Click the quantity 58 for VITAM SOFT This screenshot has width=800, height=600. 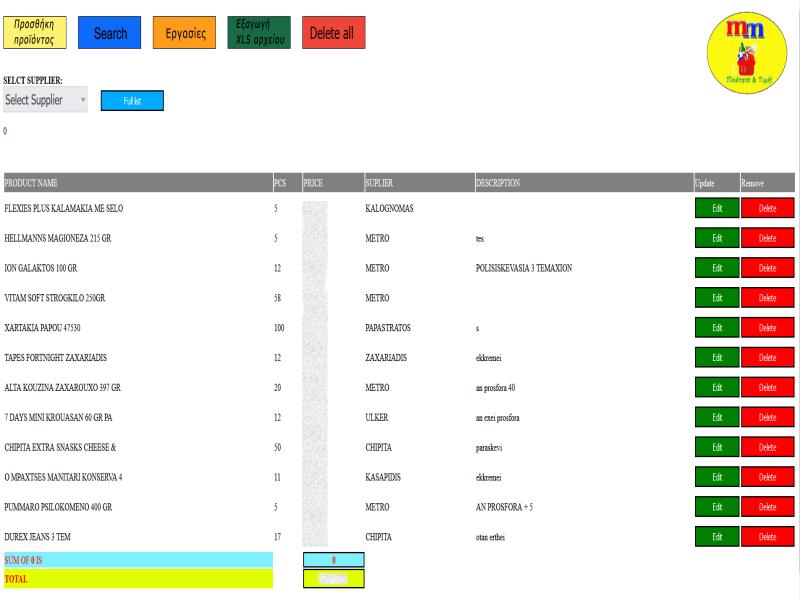tap(278, 297)
